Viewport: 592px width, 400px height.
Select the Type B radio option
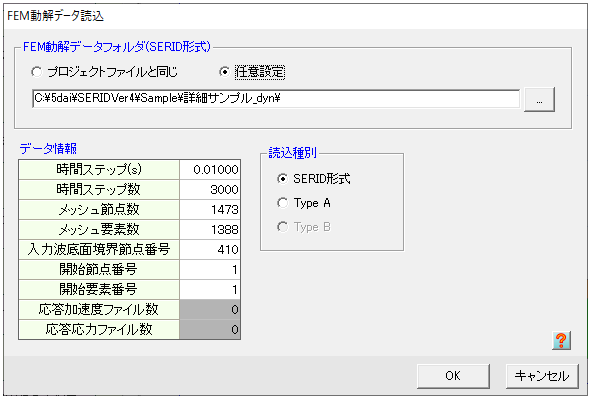tap(304, 227)
